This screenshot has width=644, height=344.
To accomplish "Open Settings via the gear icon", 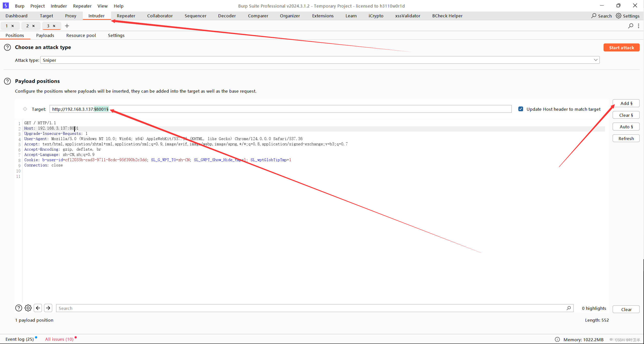I will coord(618,16).
